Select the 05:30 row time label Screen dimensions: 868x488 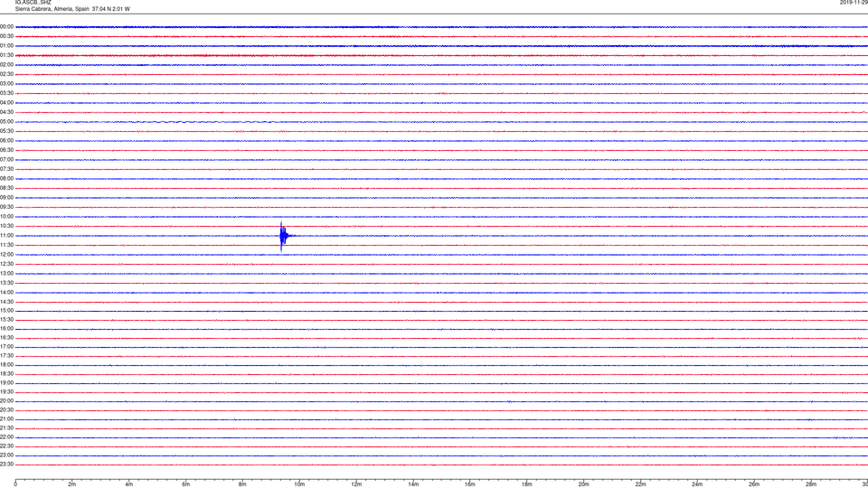coord(7,131)
